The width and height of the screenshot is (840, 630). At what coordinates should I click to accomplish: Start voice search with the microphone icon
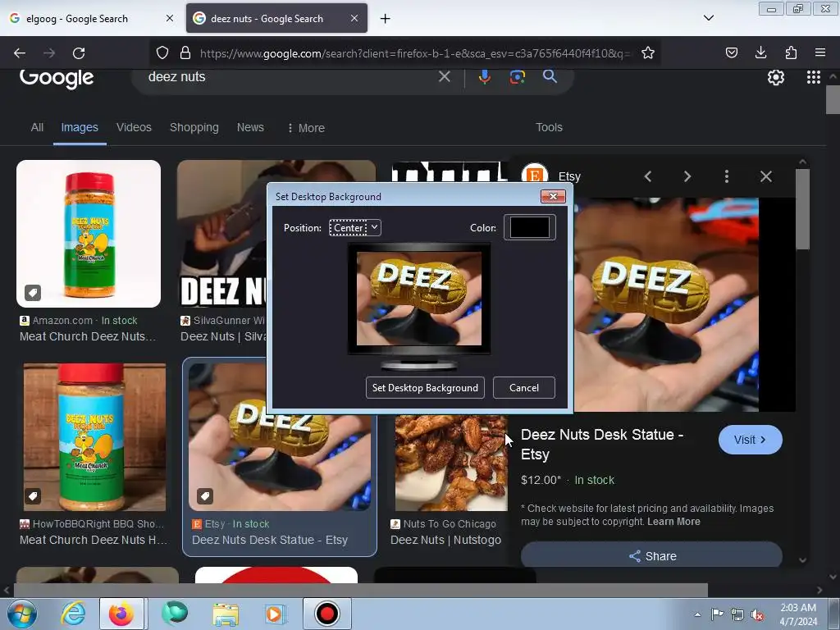[x=485, y=76]
